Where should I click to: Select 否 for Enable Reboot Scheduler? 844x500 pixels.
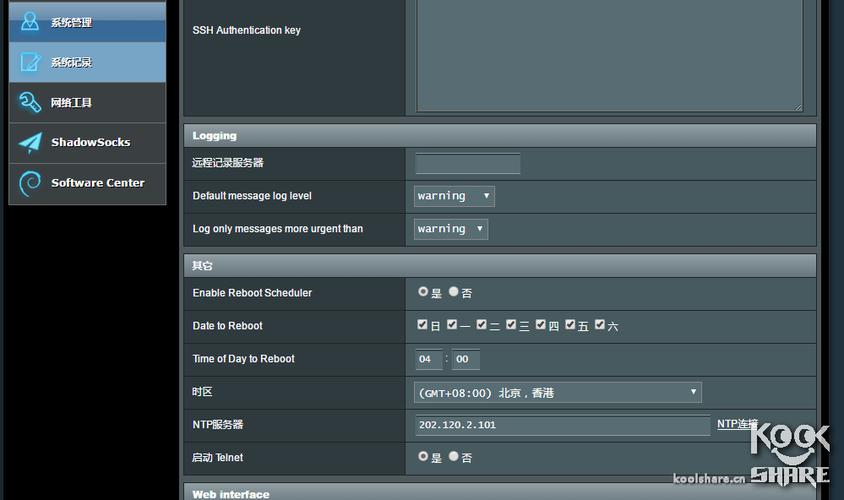[x=453, y=292]
